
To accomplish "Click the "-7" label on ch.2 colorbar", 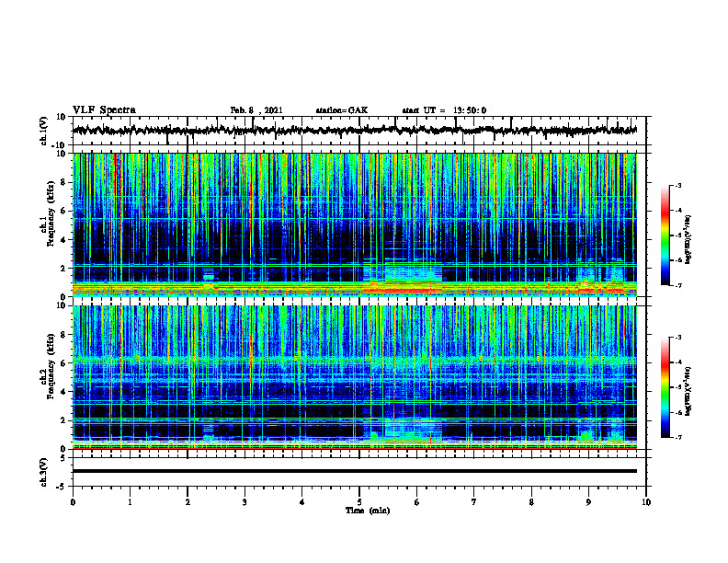I will (678, 437).
